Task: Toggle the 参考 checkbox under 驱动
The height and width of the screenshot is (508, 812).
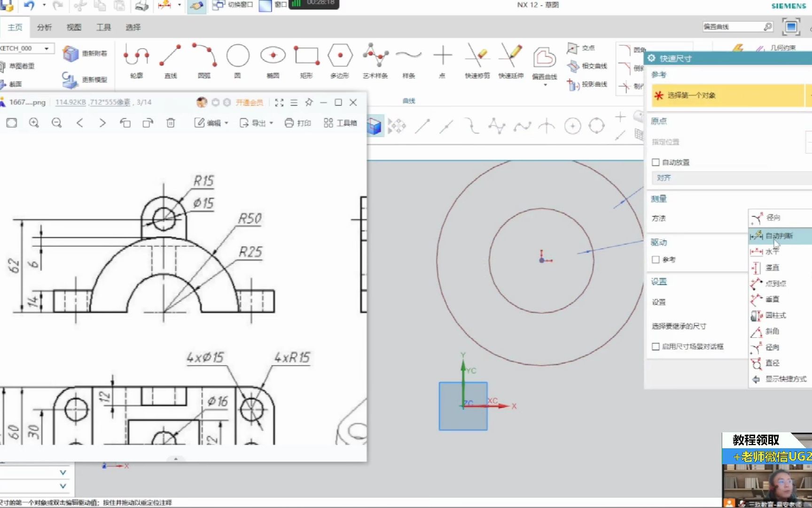Action: (x=656, y=260)
